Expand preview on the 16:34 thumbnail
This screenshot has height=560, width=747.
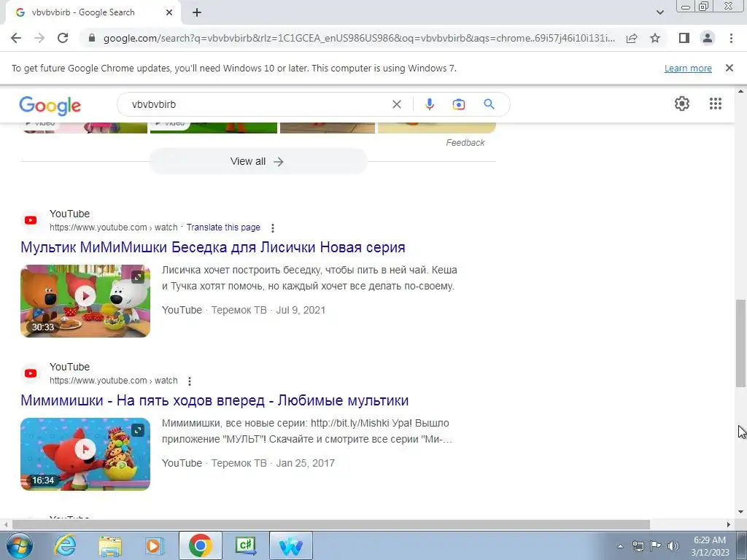coord(138,430)
